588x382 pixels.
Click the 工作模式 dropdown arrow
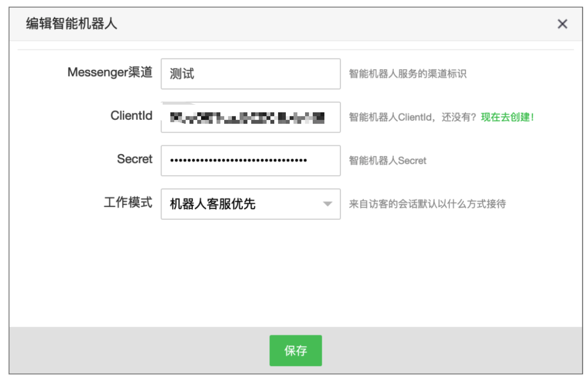327,204
